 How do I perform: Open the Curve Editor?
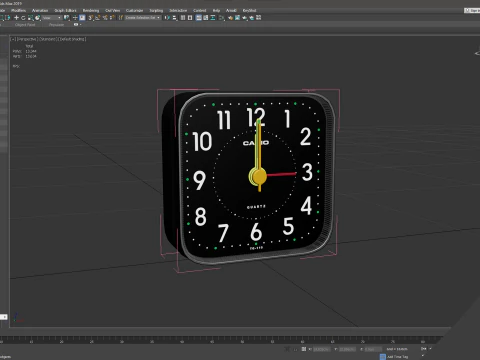(206, 18)
